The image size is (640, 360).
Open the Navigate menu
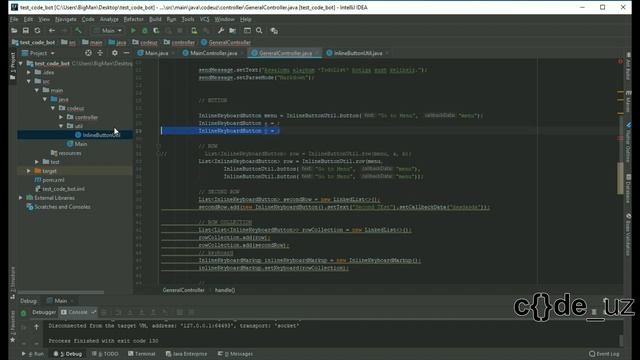point(65,19)
